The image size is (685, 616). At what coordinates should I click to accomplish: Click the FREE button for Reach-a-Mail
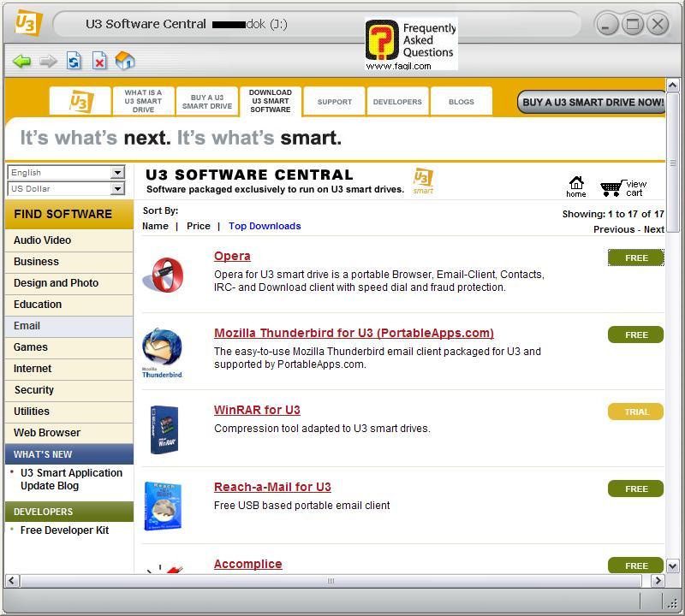point(636,489)
